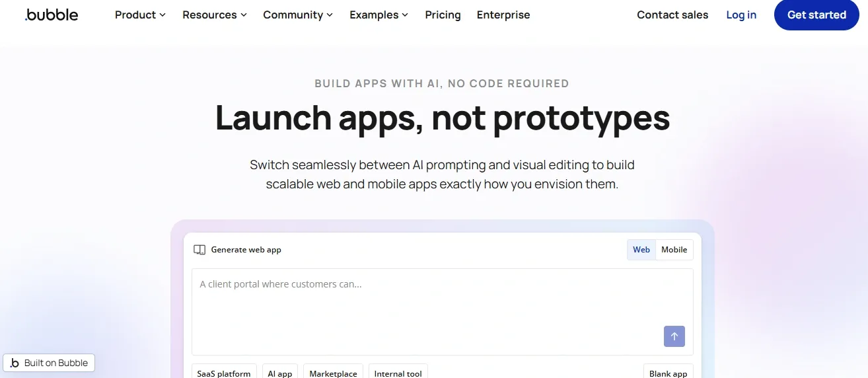Image resolution: width=868 pixels, height=378 pixels.
Task: Click the 'Launch apps, not prototypes' heading
Action: (x=443, y=118)
